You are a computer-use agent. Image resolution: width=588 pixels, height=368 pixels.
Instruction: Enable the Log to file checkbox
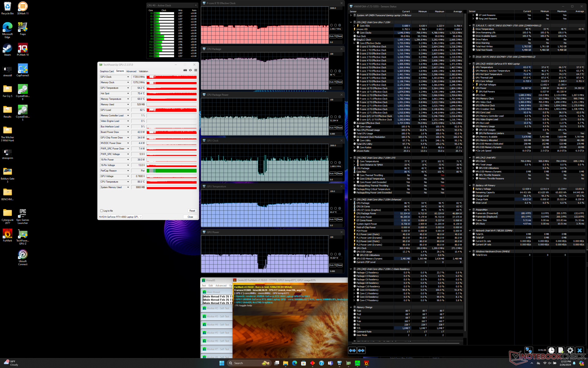pyautogui.click(x=102, y=211)
